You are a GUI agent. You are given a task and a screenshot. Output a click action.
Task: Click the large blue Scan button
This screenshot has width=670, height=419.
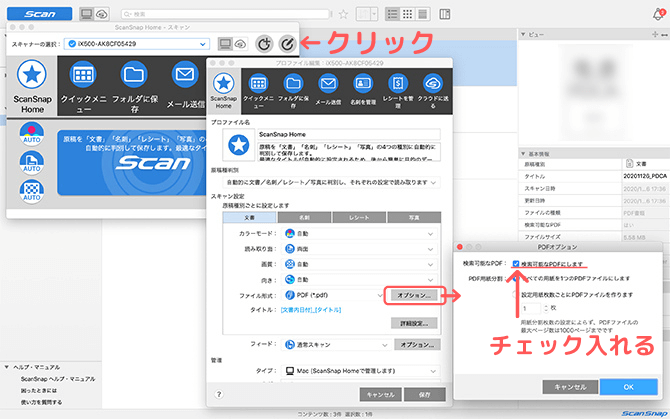pyautogui.click(x=132, y=163)
